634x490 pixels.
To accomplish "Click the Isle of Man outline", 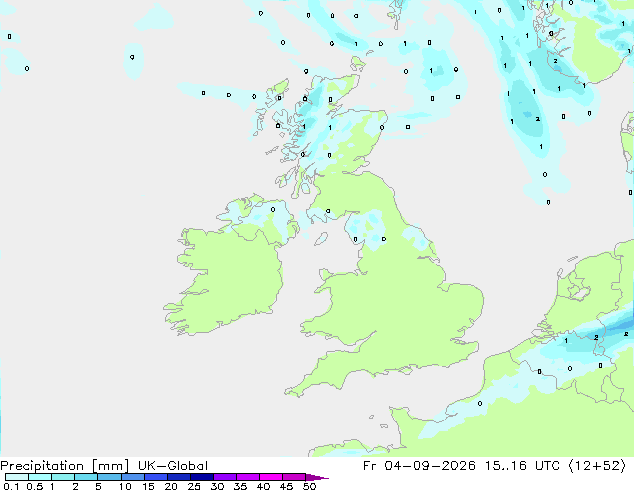I will [x=321, y=239].
